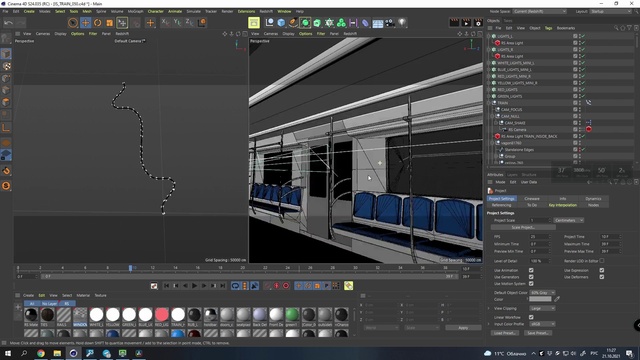Click Scale Project button
Screen dimensions: 640x360
523,227
